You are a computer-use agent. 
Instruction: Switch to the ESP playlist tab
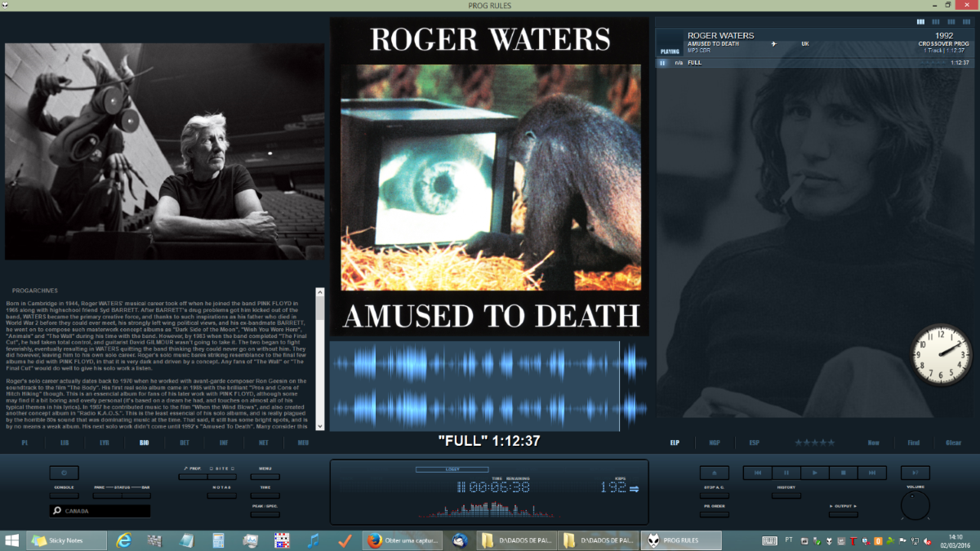click(754, 442)
